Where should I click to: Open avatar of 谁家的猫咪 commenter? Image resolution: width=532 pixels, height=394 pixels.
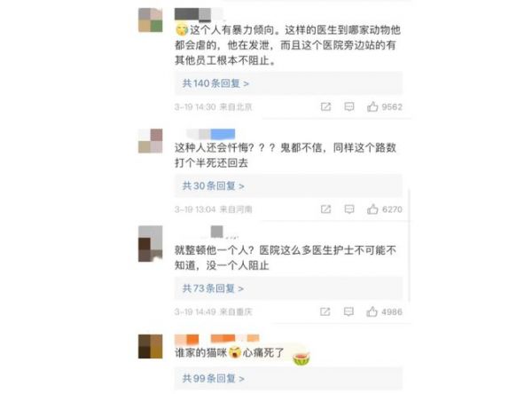click(151, 346)
